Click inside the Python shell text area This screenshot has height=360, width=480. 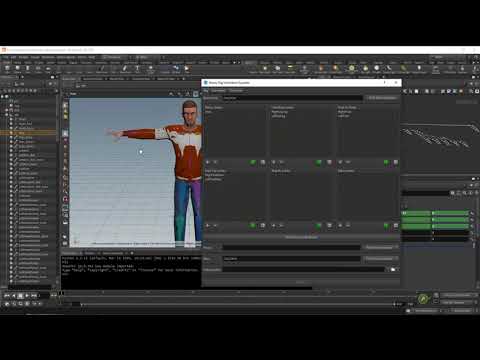click(131, 272)
